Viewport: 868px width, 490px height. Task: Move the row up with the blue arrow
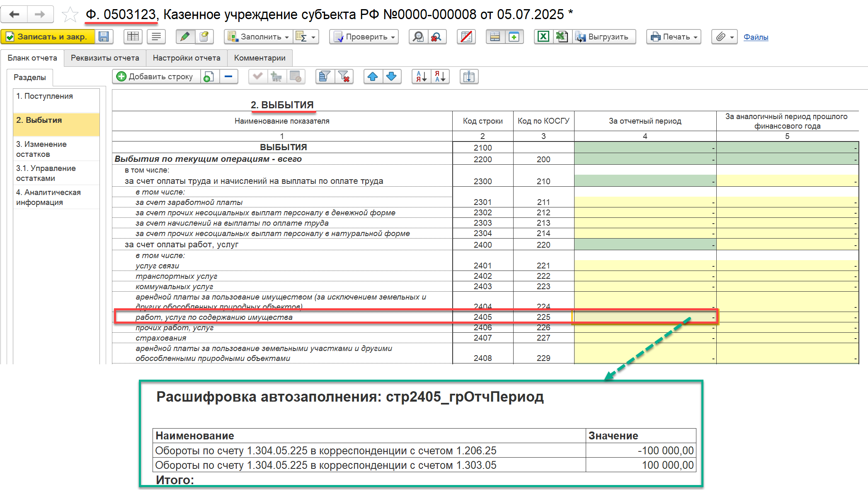coord(373,77)
